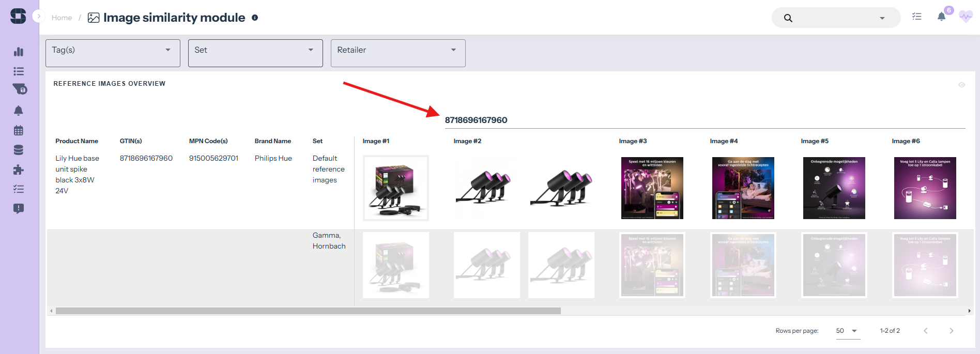This screenshot has height=354, width=980.
Task: Go to the next page of results
Action: coord(951,331)
